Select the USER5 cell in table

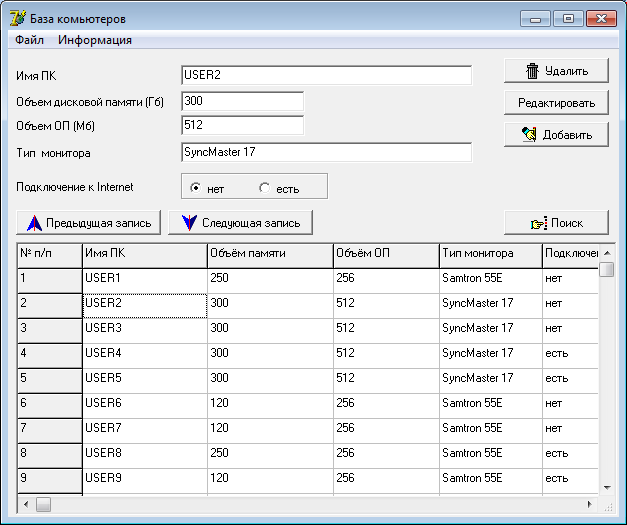pyautogui.click(x=144, y=378)
